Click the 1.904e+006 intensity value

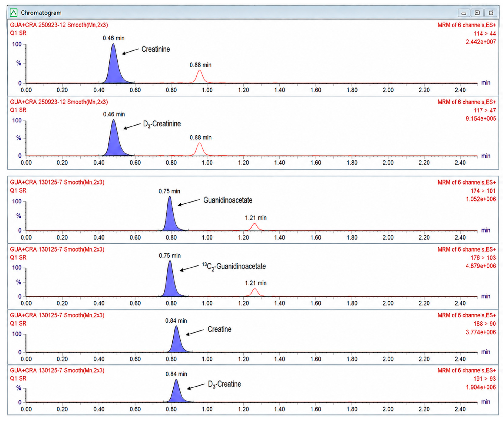pyautogui.click(x=481, y=387)
